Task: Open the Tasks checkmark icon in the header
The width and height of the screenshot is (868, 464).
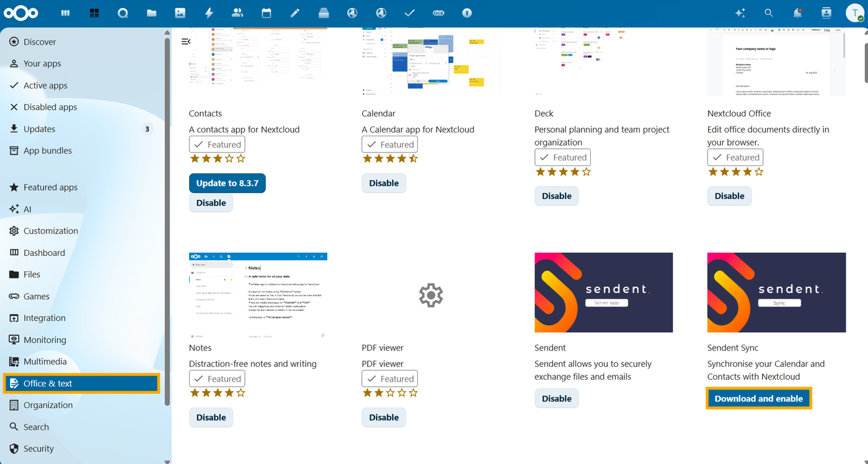Action: [x=409, y=13]
